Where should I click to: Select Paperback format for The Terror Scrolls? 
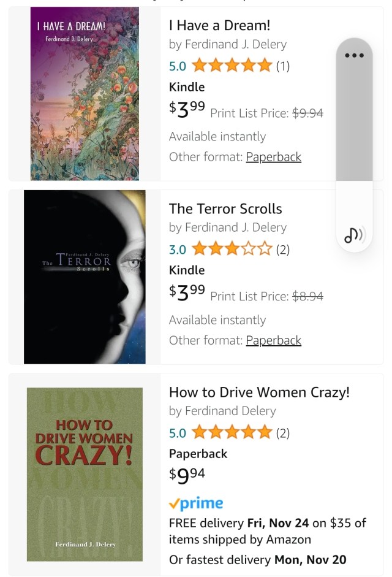(273, 340)
